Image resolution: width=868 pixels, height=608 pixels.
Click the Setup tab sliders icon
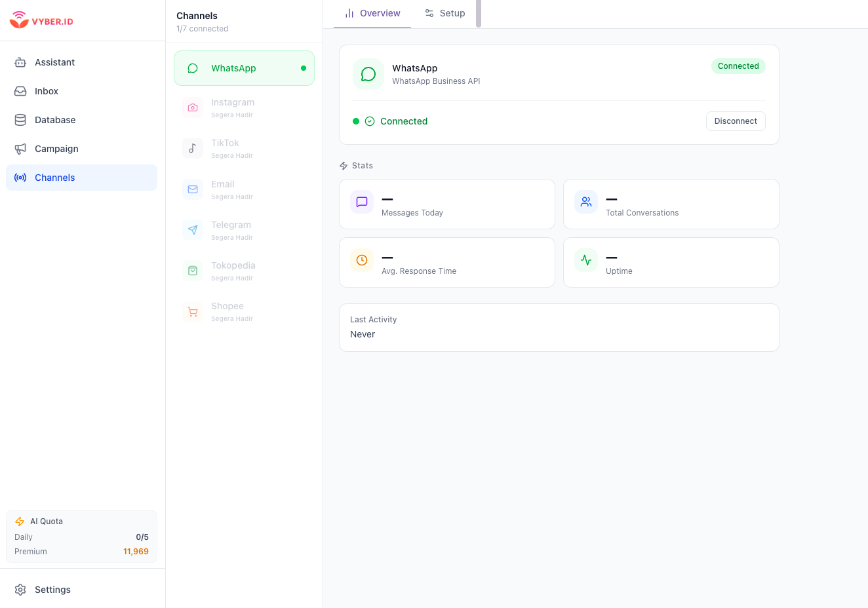429,13
